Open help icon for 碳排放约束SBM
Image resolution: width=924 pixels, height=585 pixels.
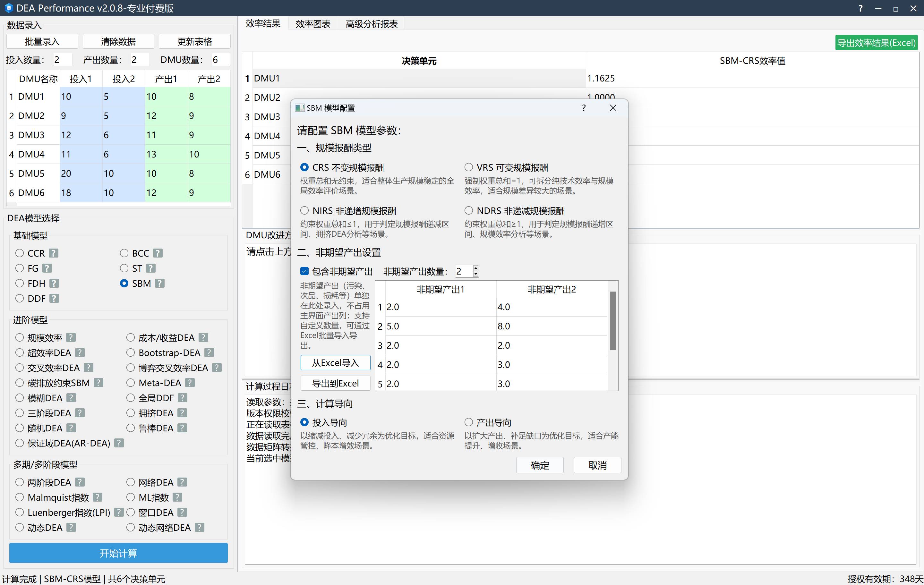coord(98,382)
